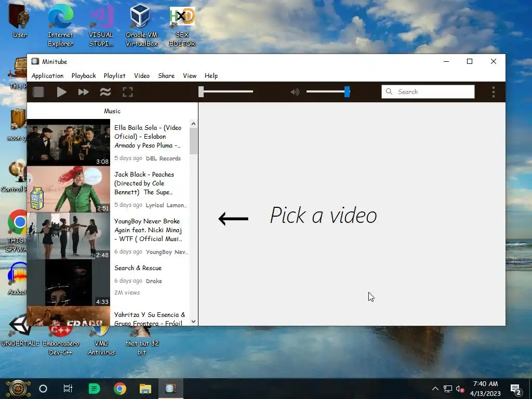The width and height of the screenshot is (532, 399).
Task: Open the Share menu
Action: [166, 76]
